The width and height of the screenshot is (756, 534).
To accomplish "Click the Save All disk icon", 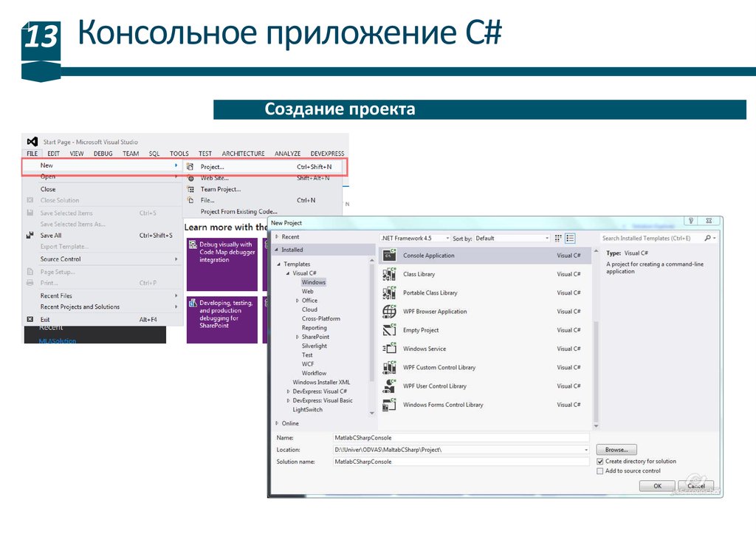I will pos(30,236).
